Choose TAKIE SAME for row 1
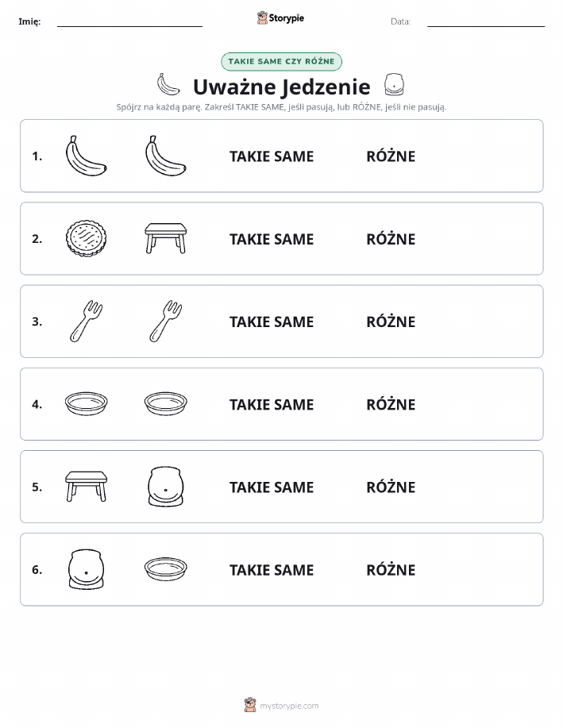Image resolution: width=563 pixels, height=728 pixels. (x=272, y=156)
